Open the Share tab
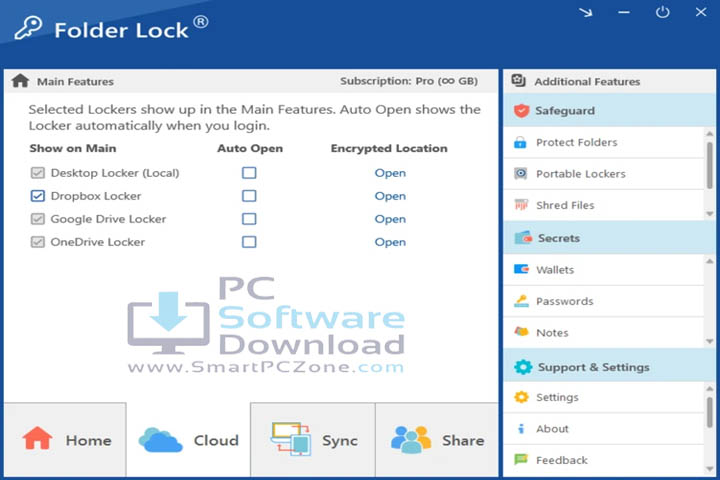 [x=437, y=440]
